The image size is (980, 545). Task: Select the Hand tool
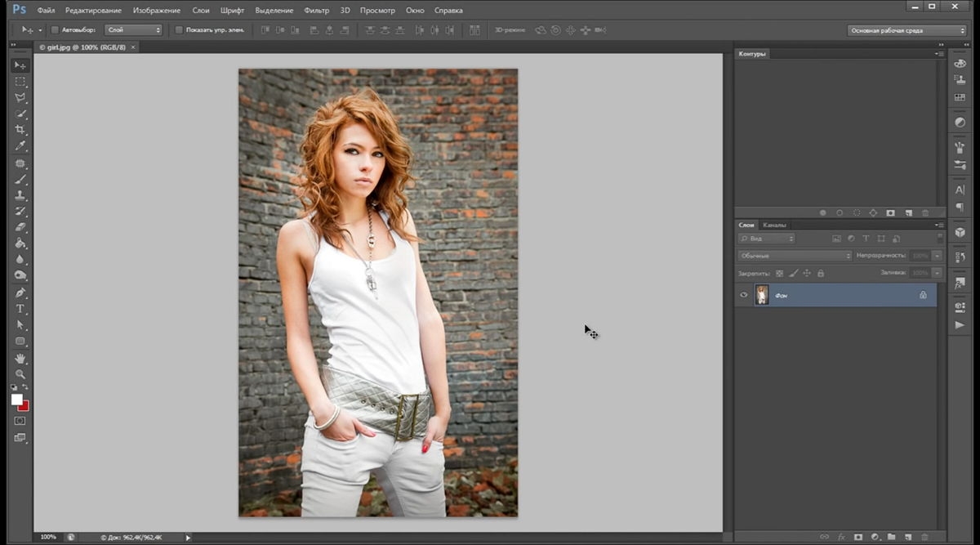coord(20,359)
